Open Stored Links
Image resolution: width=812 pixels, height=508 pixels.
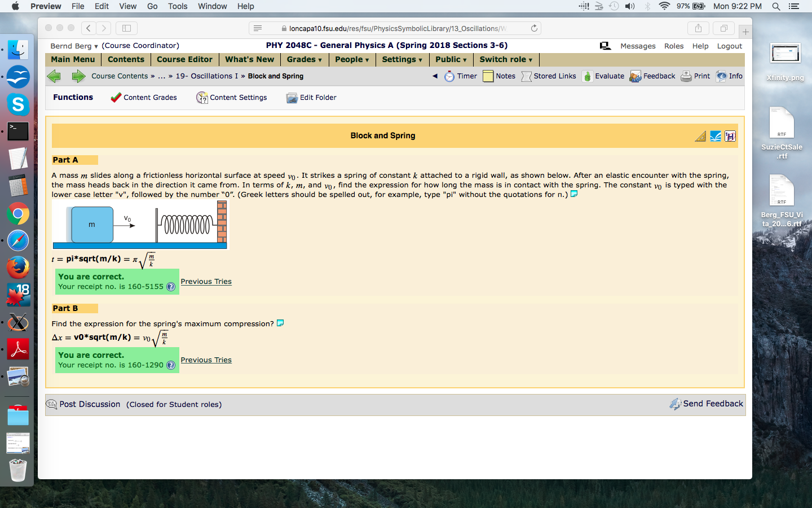click(x=549, y=76)
